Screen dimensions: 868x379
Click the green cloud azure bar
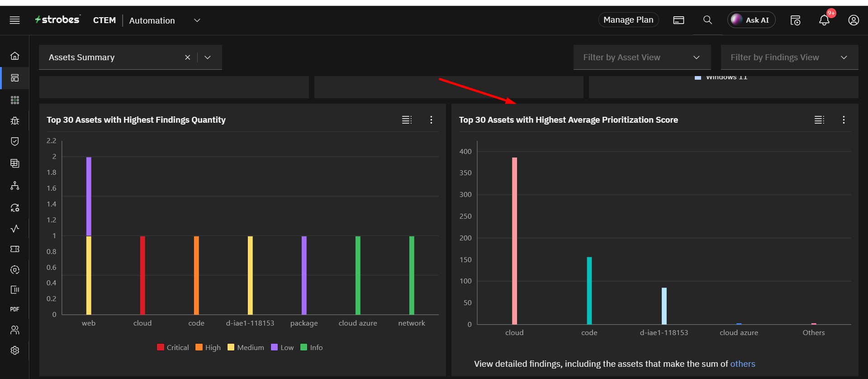(x=358, y=275)
